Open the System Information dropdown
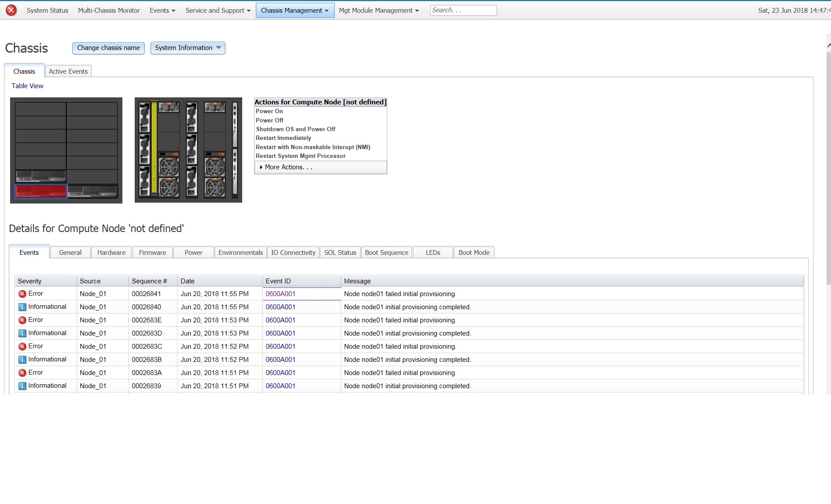Screen dimensions: 831x504 [188, 48]
